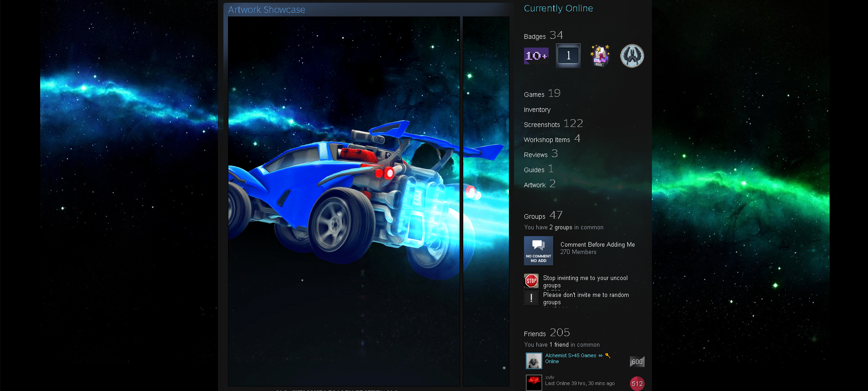The image size is (868, 391).
Task: Open the badge showing number 1
Action: 568,56
